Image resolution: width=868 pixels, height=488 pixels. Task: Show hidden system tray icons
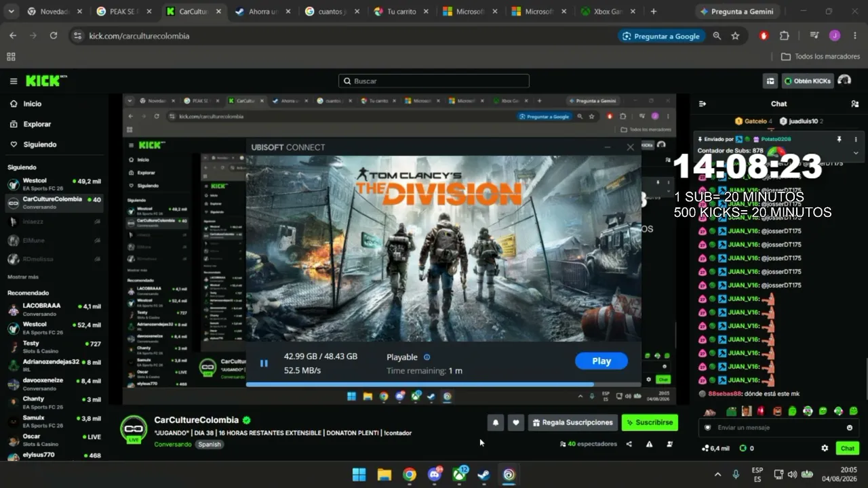coord(718,474)
